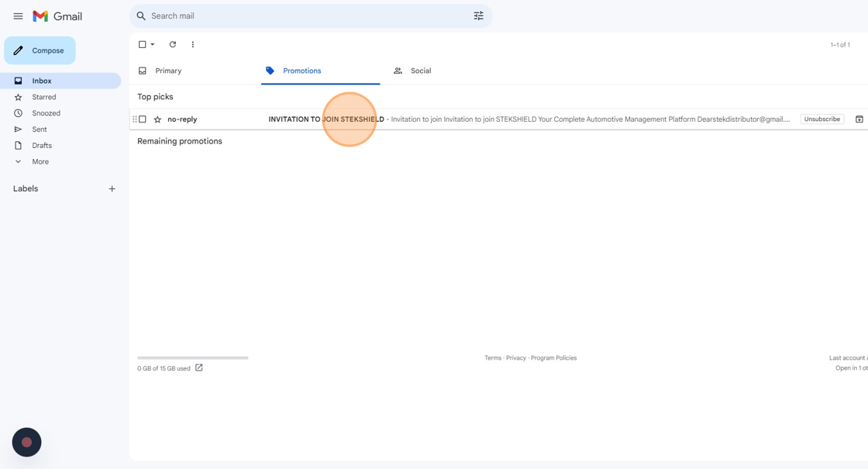Click the no-reply sender name
The height and width of the screenshot is (469, 868).
[x=182, y=119]
